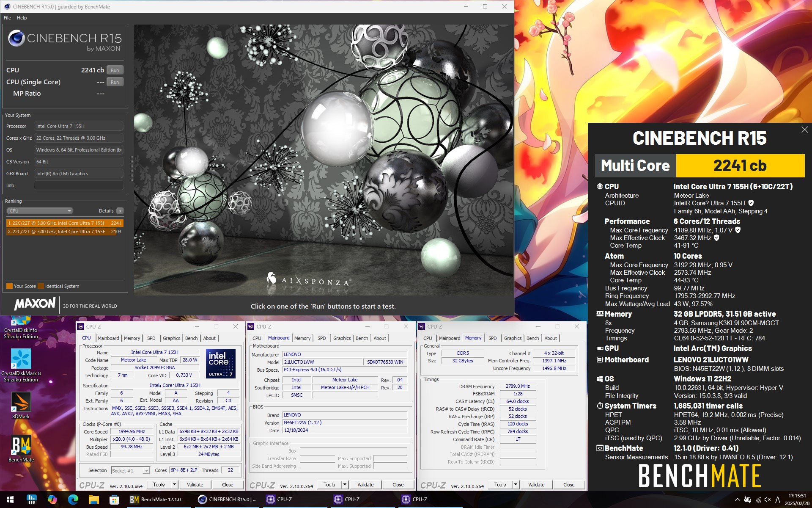The height and width of the screenshot is (508, 812).
Task: Open network status tray icon
Action: [758, 500]
